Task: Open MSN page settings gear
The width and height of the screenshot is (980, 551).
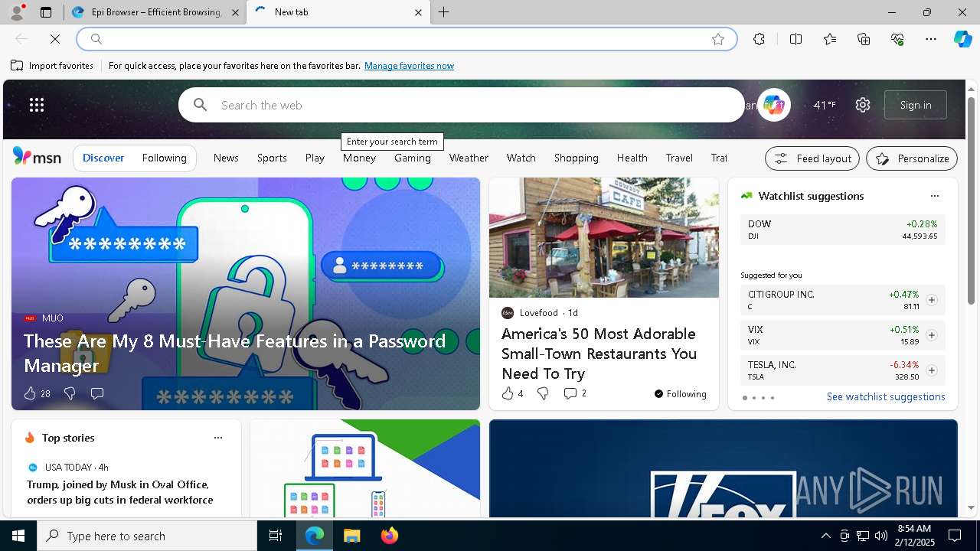Action: click(x=863, y=105)
